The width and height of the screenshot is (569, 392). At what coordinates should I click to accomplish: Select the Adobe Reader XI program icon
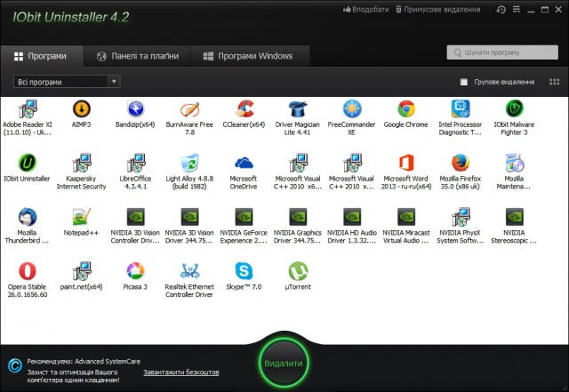[28, 108]
